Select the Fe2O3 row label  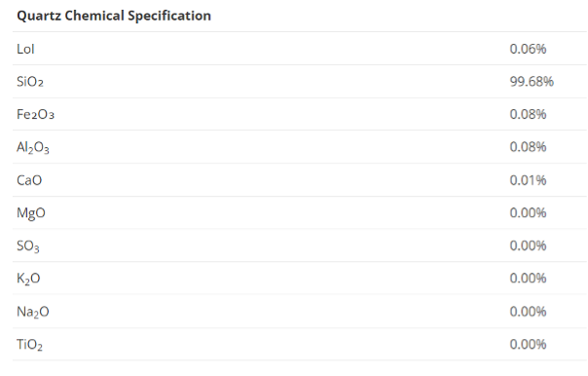[x=35, y=114]
